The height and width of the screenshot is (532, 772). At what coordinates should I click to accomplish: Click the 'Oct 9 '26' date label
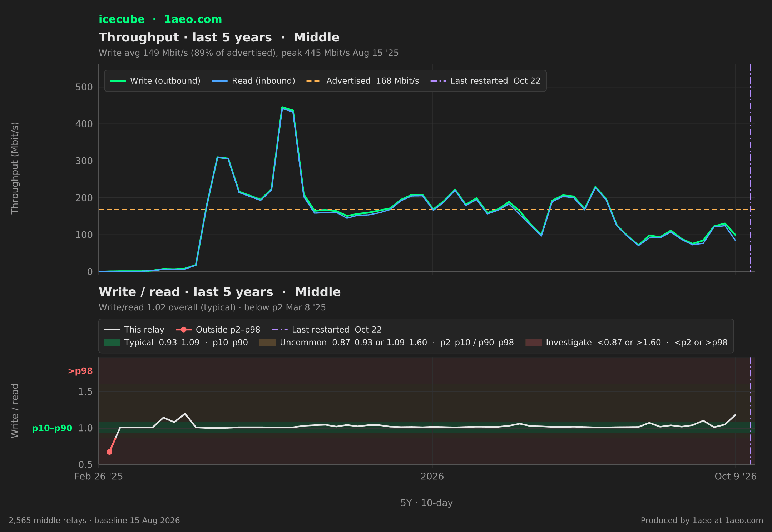click(736, 477)
